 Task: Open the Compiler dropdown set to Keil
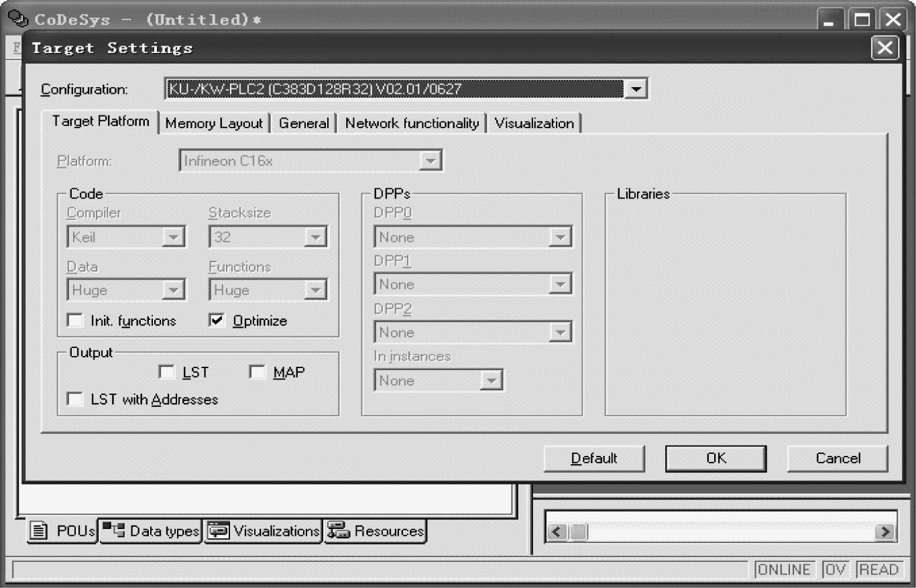[x=174, y=237]
